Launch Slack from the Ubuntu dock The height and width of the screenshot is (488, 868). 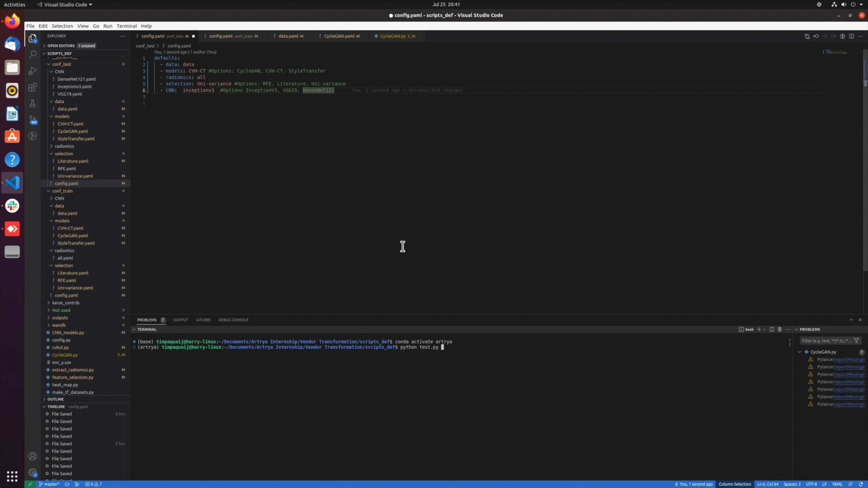pyautogui.click(x=12, y=206)
